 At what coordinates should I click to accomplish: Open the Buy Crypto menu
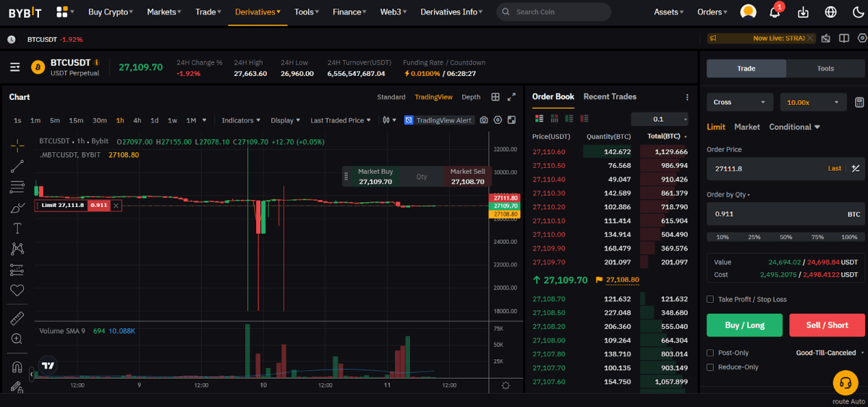tap(111, 12)
